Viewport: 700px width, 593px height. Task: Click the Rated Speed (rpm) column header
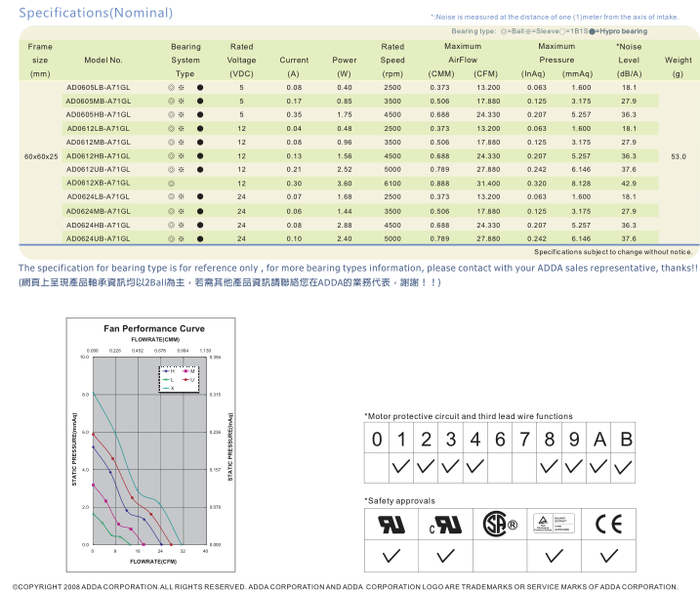(392, 60)
